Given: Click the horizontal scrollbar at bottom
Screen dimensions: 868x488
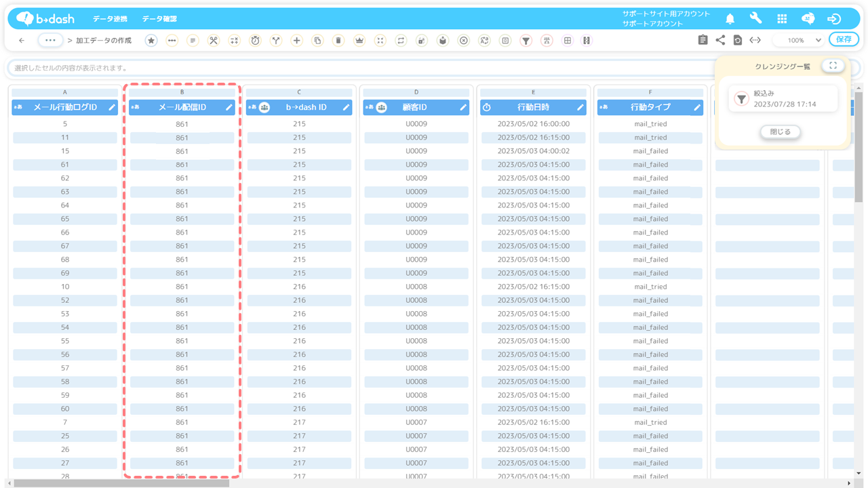Looking at the screenshot, I should (x=122, y=483).
